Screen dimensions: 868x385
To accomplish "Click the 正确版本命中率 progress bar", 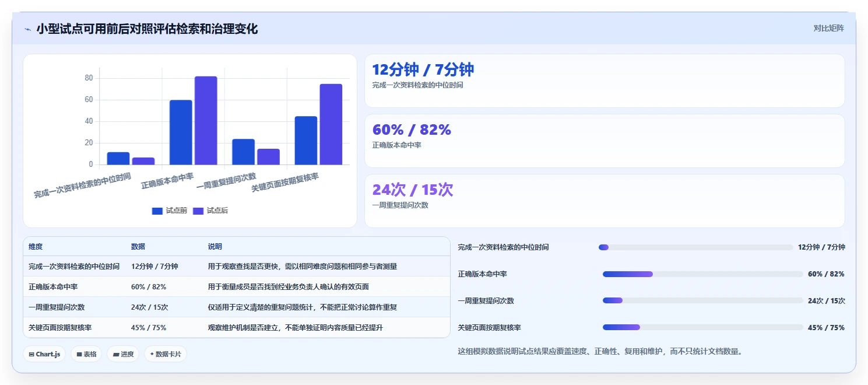I will pyautogui.click(x=703, y=274).
